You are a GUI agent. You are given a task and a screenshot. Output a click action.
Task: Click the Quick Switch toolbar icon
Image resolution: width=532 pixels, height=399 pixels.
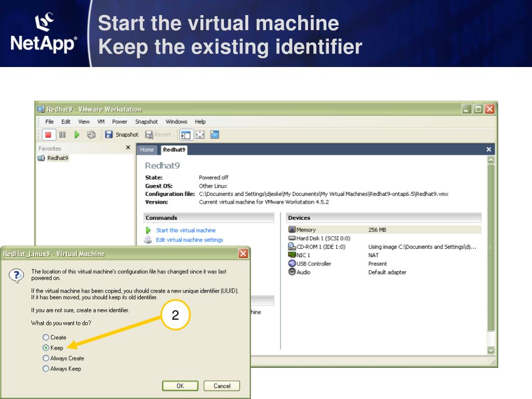[x=215, y=135]
